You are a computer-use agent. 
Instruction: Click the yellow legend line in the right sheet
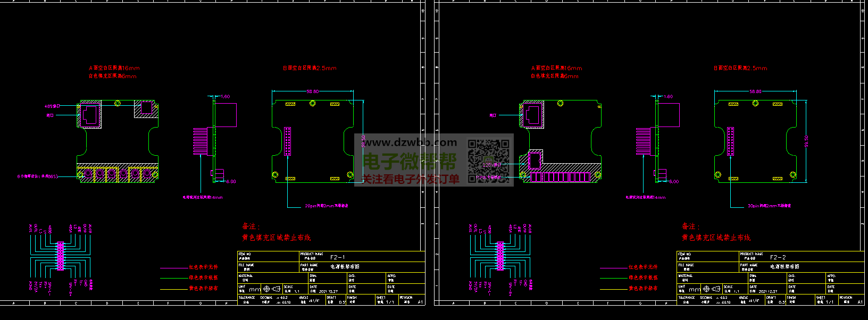614,289
